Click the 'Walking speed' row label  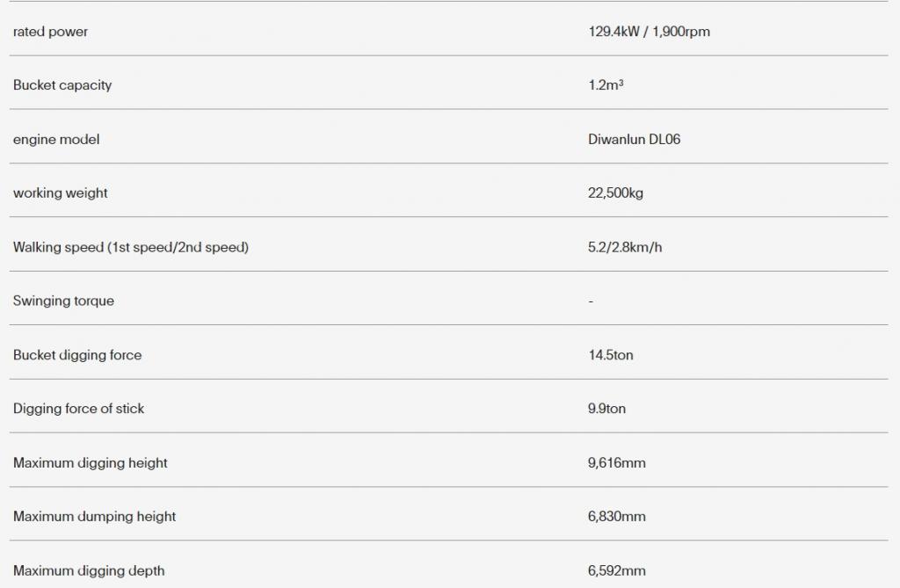(131, 247)
